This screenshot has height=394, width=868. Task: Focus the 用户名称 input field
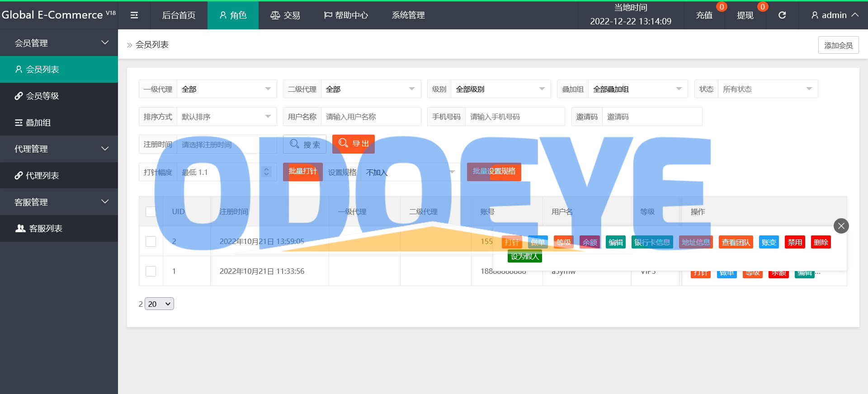(371, 117)
